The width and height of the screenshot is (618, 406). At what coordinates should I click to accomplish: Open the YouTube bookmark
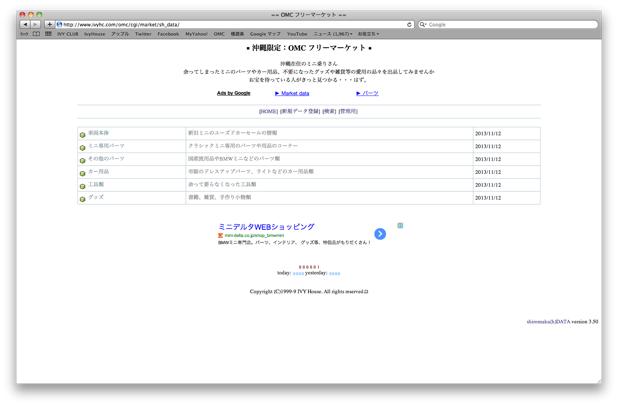pyautogui.click(x=297, y=34)
